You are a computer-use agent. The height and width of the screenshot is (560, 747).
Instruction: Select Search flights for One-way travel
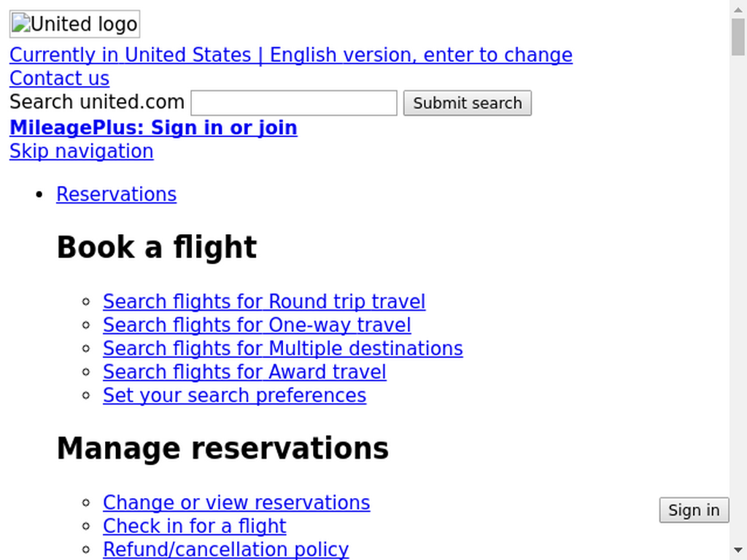(257, 324)
